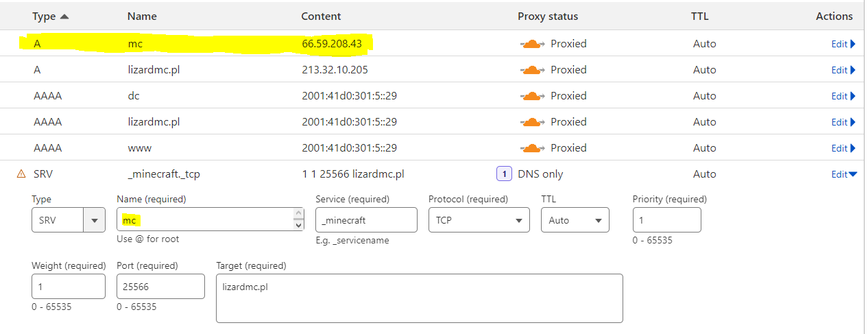868x334 pixels.
Task: Collapse the SRV record Edit panel
Action: (844, 174)
